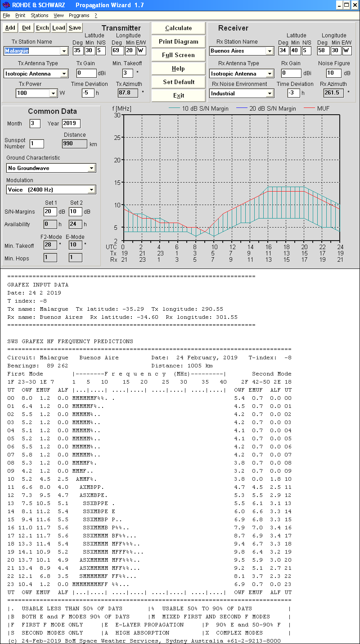
Task: Click the Rx longitude degrees field
Action: 324,50
